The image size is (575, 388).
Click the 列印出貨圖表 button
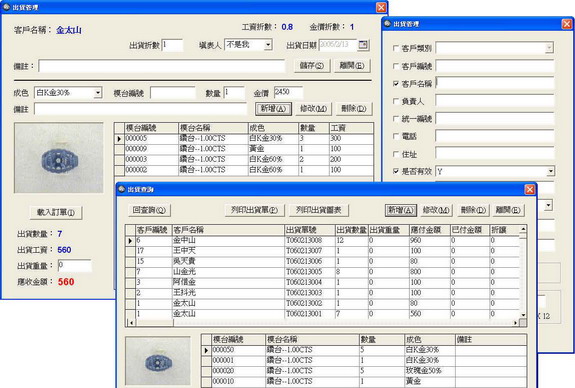(x=319, y=210)
